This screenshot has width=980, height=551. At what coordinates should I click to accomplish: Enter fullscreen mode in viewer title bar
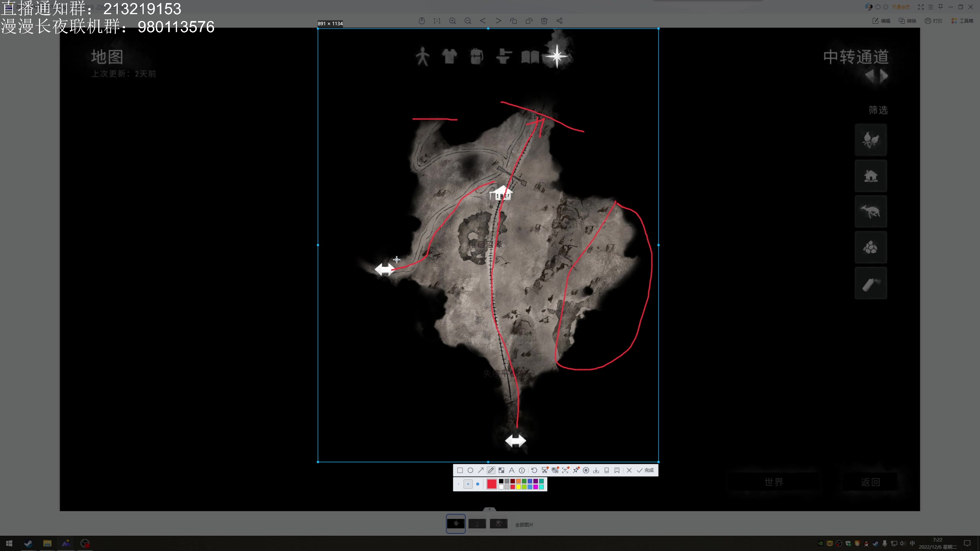(x=921, y=7)
